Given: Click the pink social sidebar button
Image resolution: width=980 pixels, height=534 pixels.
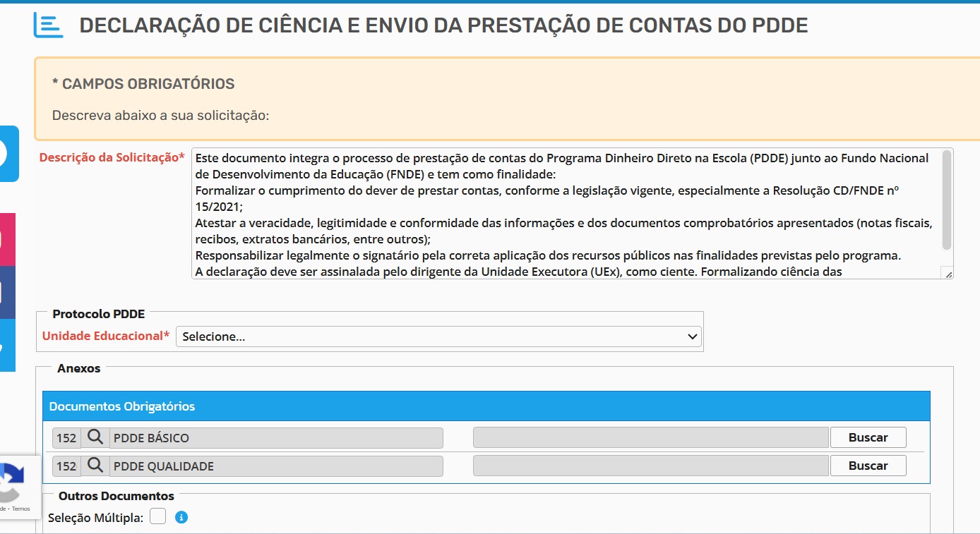Looking at the screenshot, I should [8, 239].
